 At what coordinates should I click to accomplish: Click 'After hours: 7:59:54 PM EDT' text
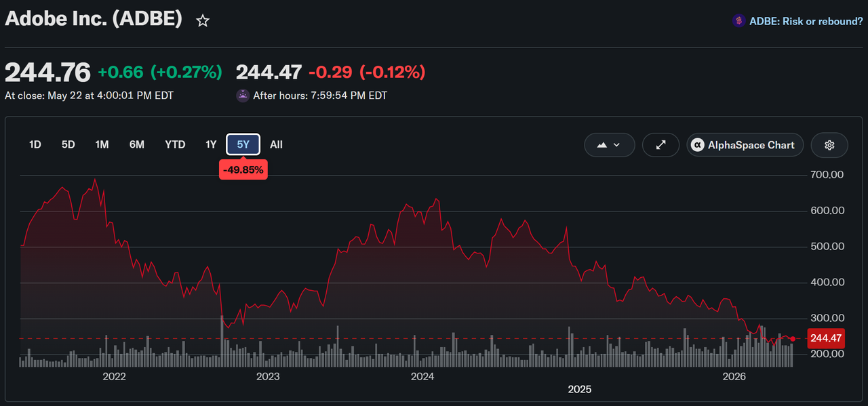[320, 96]
